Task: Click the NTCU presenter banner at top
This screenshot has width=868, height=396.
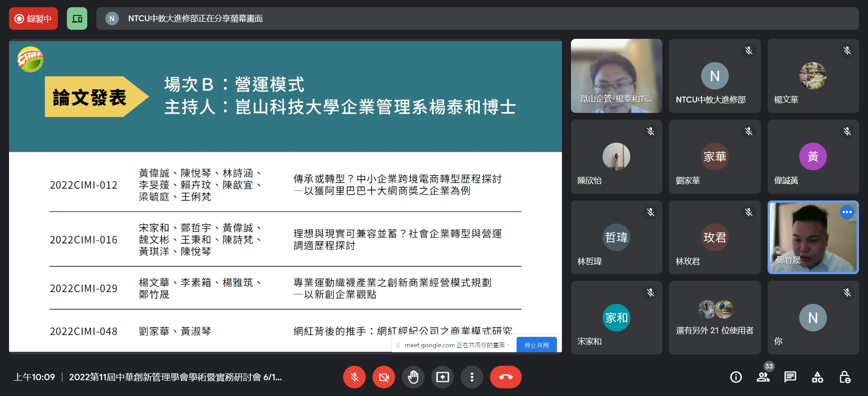Action: pyautogui.click(x=477, y=19)
